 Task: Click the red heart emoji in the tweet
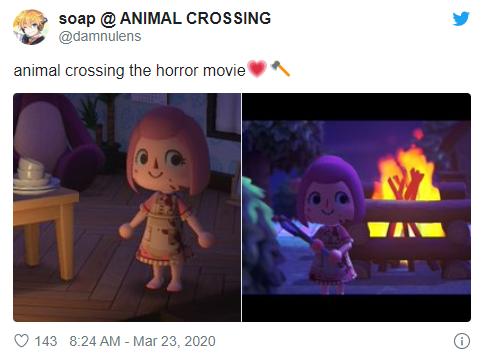click(x=257, y=69)
